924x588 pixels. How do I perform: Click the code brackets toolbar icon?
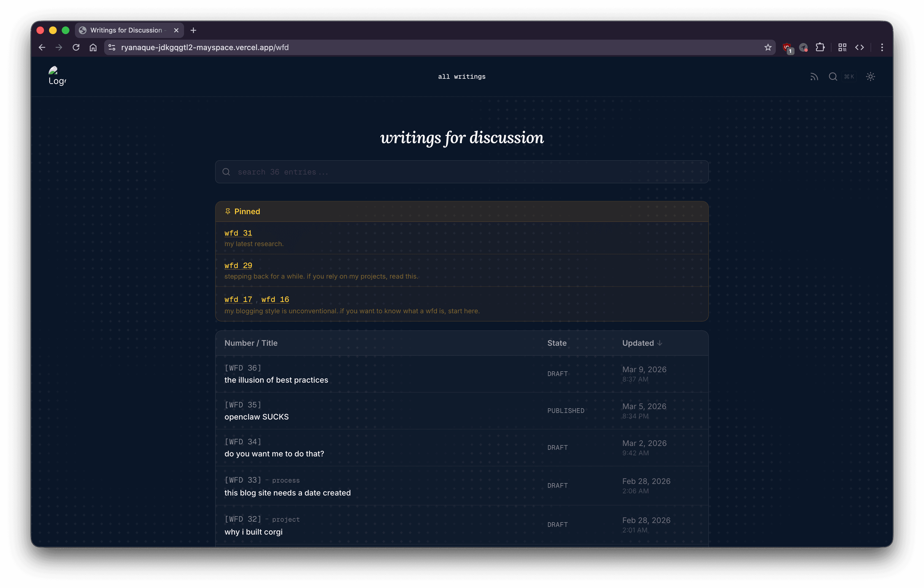pos(860,47)
